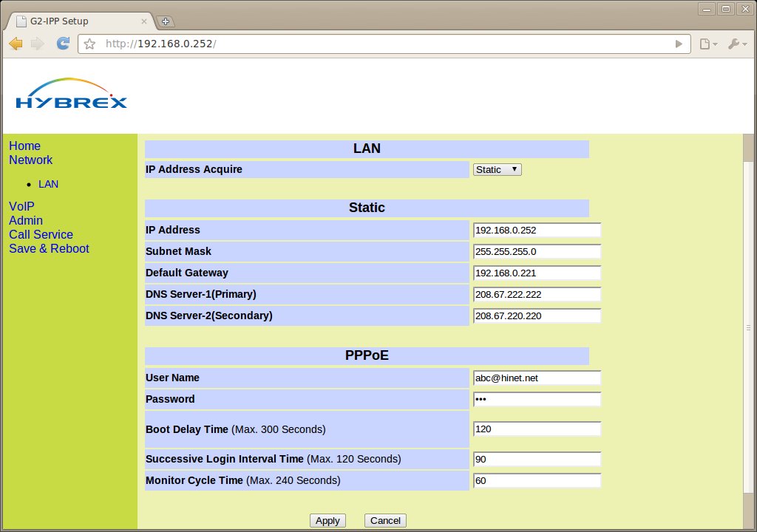Focus the PPPoE Password field
The image size is (757, 532).
click(x=537, y=400)
